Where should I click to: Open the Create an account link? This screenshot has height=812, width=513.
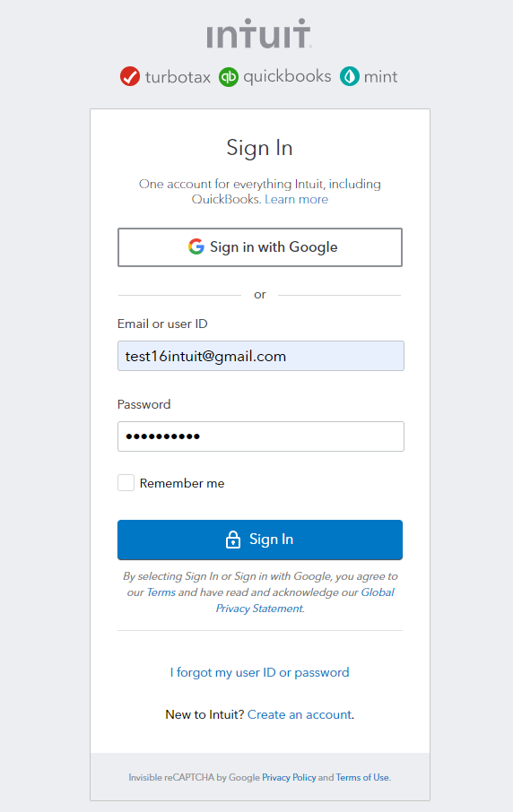[300, 714]
